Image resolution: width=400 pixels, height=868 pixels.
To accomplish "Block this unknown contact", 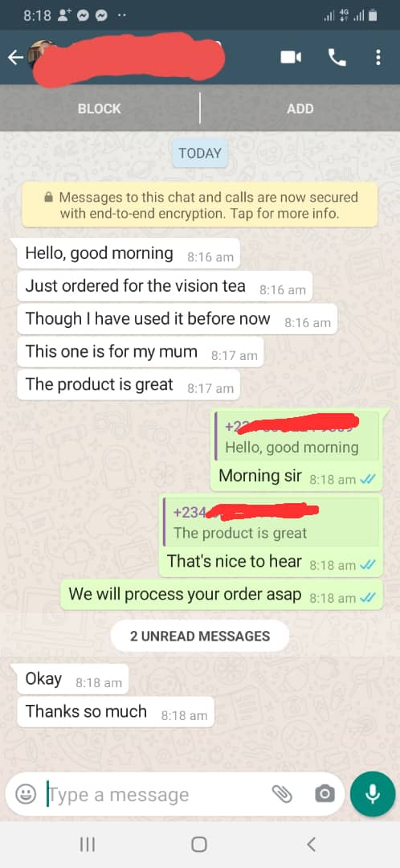I will [x=100, y=108].
